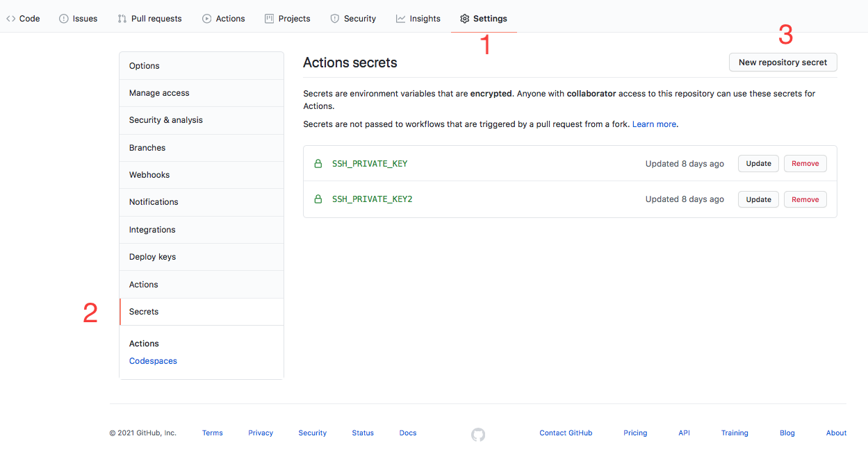The height and width of the screenshot is (468, 868).
Task: Remove the SSH_PRIVATE_KEY secret
Action: tap(805, 164)
